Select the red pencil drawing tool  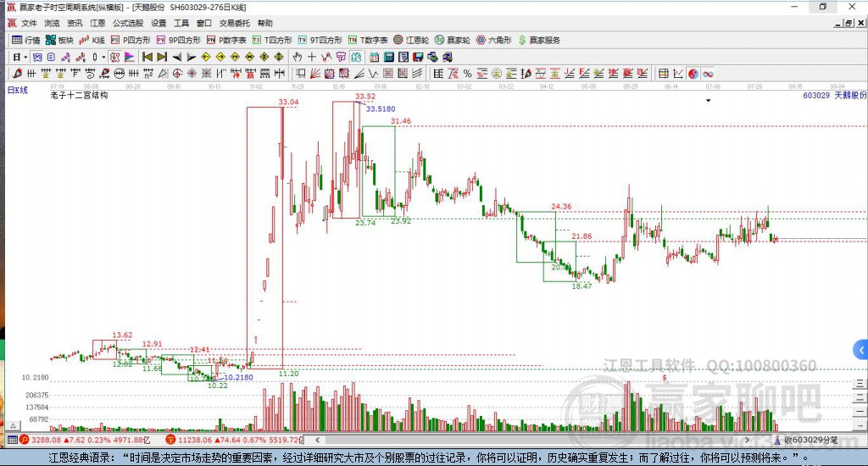click(x=17, y=74)
